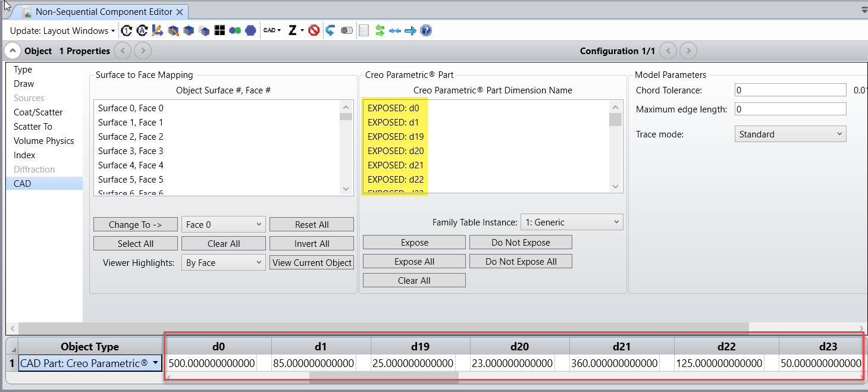The height and width of the screenshot is (392, 868).
Task: Open the Family Table Instance dropdown
Action: (x=572, y=222)
